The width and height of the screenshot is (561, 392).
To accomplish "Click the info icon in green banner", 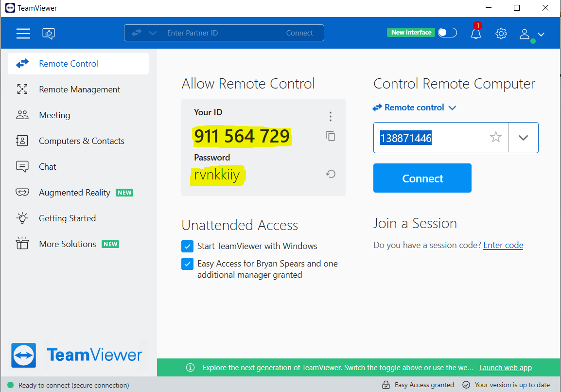I will [x=191, y=368].
